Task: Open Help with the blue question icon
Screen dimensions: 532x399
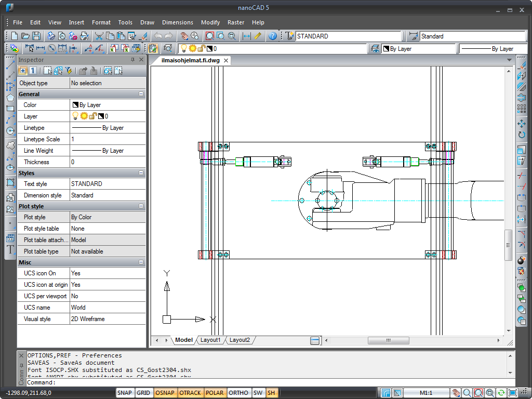Action: (272, 36)
